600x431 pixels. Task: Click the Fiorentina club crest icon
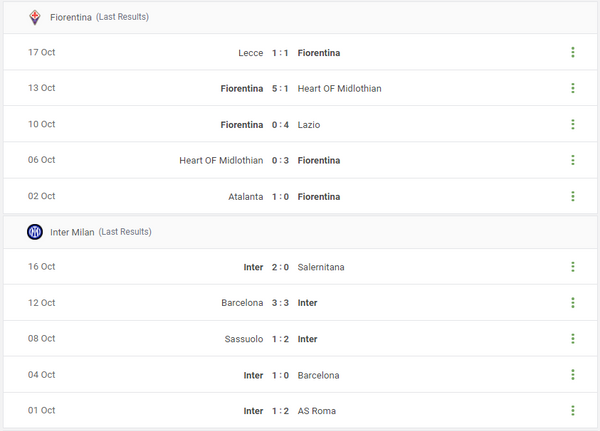coord(35,17)
